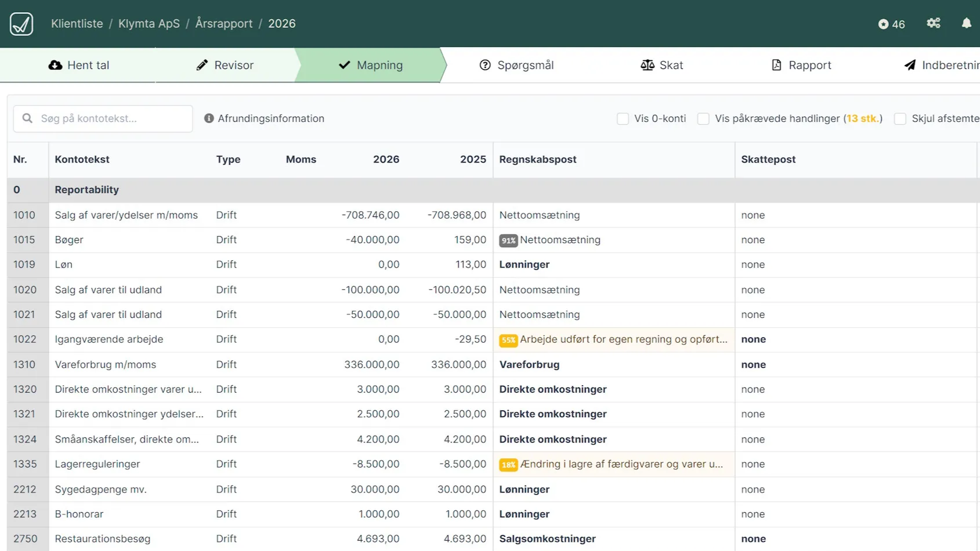Open Regnskabspost Vareforbrug for account 1310
The width and height of the screenshot is (980, 551).
[530, 365]
